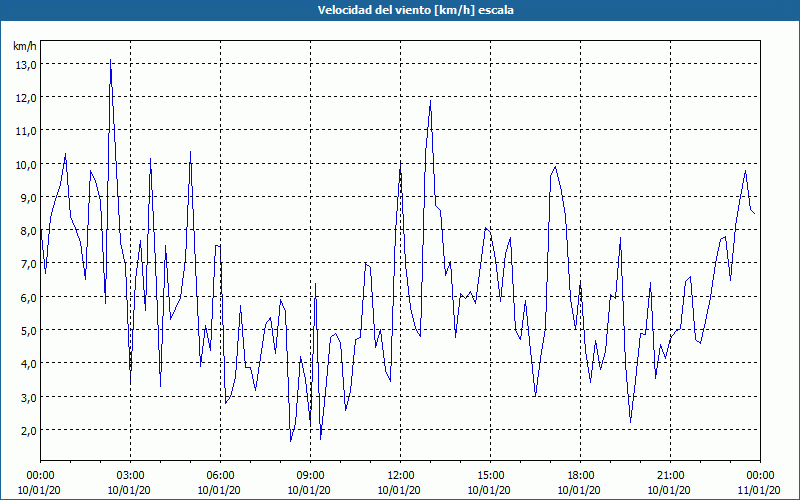The image size is (800, 500).
Task: Select the '03:00' x-axis time label
Action: click(130, 476)
